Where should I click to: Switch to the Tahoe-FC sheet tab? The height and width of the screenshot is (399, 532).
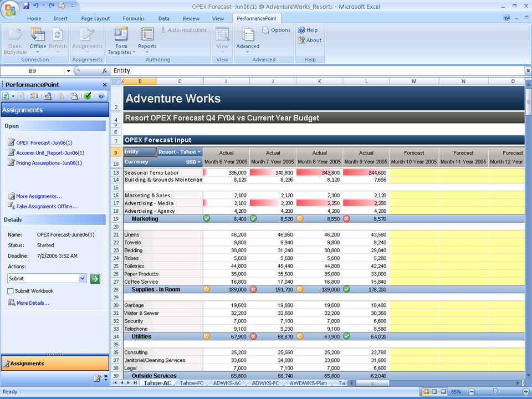(191, 383)
